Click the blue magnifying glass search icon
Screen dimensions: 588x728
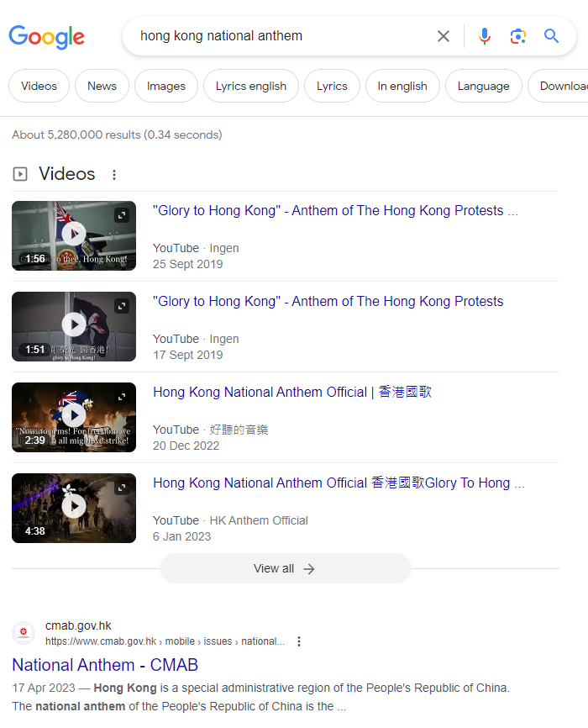click(551, 36)
